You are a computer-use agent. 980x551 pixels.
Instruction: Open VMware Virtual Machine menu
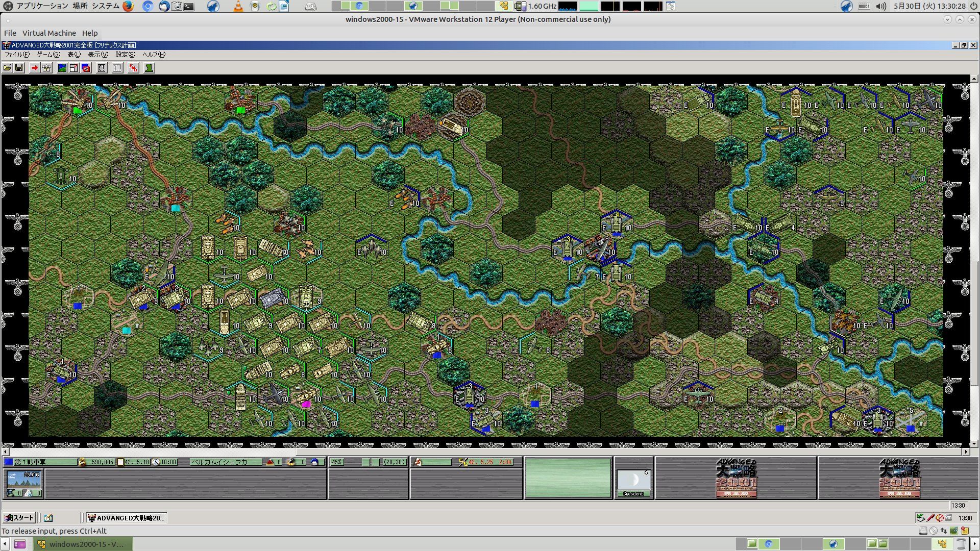point(49,33)
